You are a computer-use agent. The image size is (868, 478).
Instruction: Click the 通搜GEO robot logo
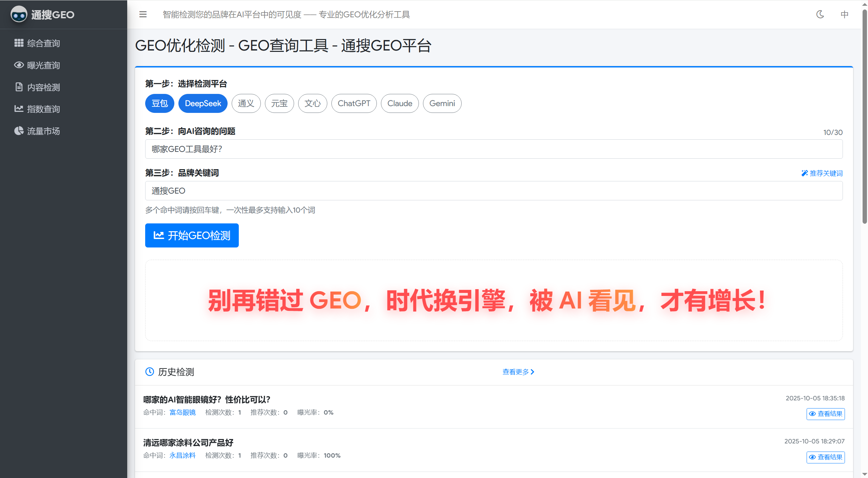19,14
